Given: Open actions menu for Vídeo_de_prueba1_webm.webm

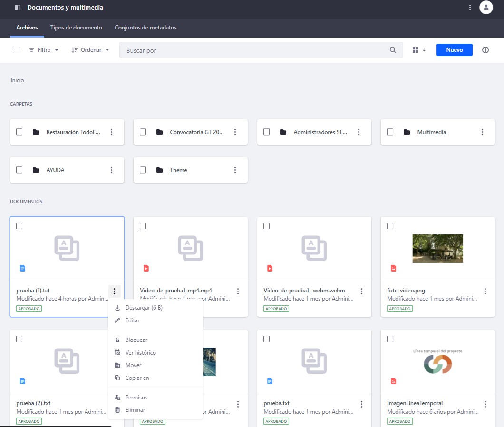Looking at the screenshot, I should [x=362, y=291].
